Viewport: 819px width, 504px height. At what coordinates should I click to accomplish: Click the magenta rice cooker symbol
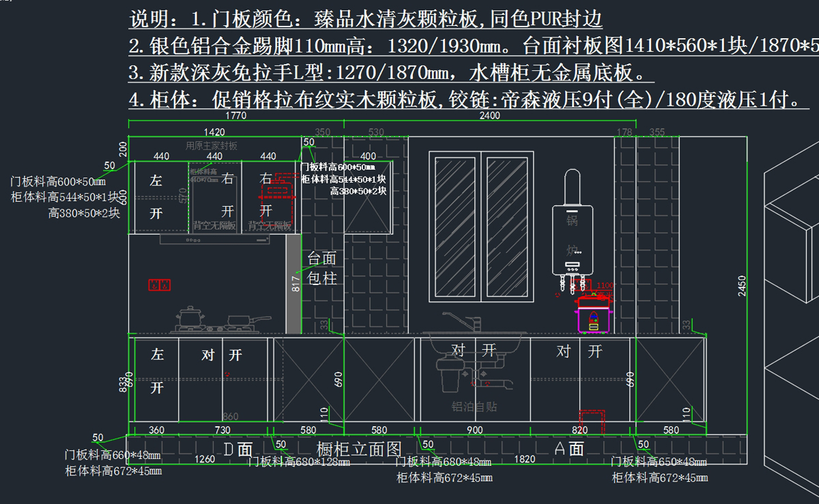point(593,319)
